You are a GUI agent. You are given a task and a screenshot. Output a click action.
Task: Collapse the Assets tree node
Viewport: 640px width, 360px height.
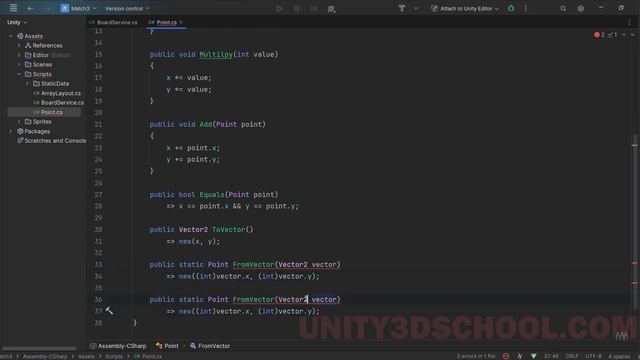tap(11, 36)
